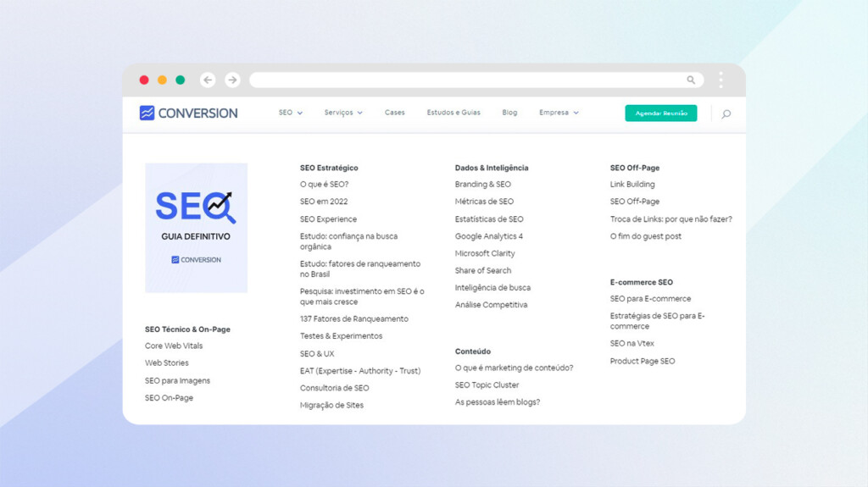Viewport: 868px width, 487px height.
Task: Open the SEO Guia Definitivo banner
Action: 196,228
